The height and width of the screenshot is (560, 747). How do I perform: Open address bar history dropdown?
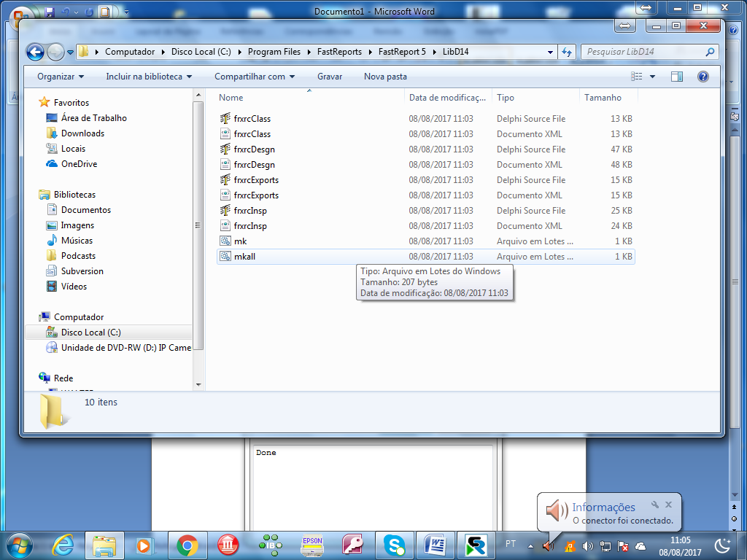point(550,52)
